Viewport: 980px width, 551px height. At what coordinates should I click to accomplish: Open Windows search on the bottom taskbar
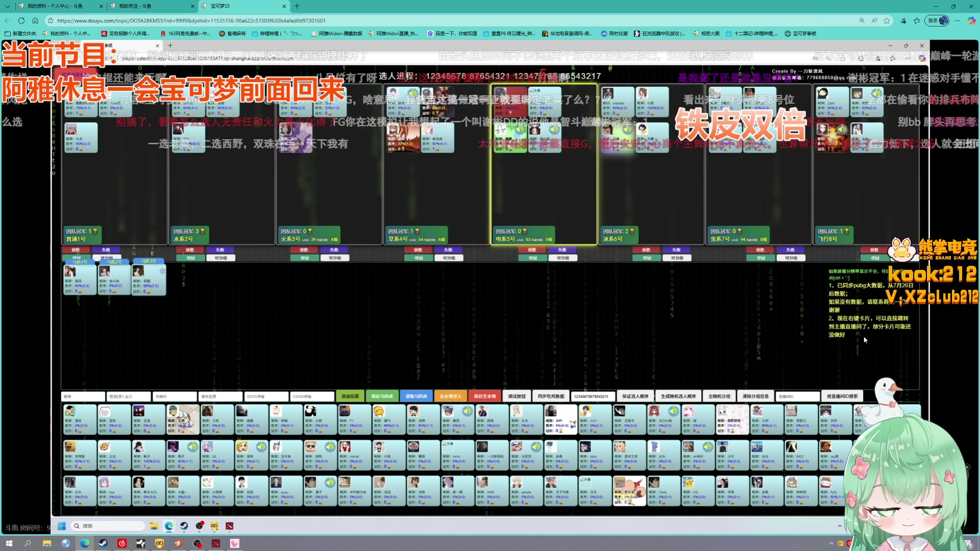28,543
